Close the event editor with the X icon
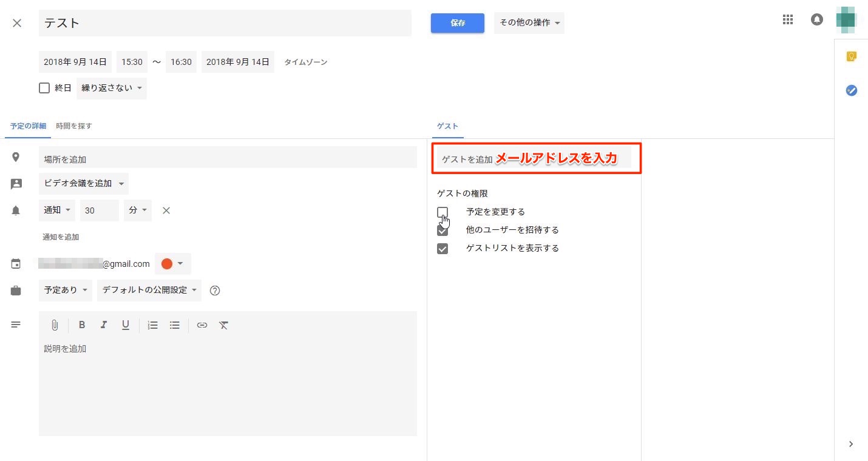 coord(17,23)
